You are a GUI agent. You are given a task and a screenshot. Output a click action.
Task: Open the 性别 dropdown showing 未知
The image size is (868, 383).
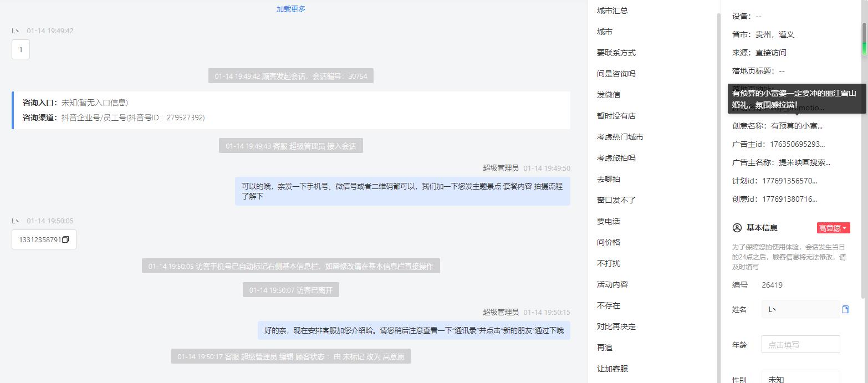click(x=800, y=377)
